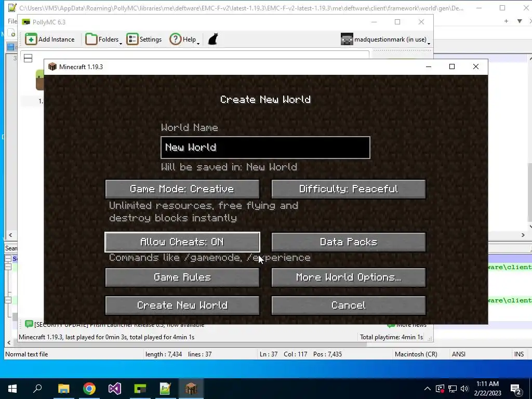This screenshot has width=532, height=399.
Task: Cancel world creation
Action: click(349, 305)
